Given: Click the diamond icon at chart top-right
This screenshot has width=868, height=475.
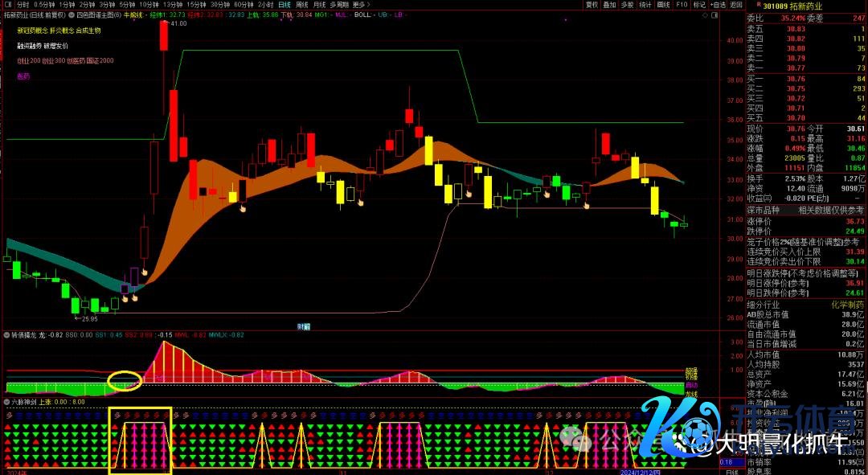Looking at the screenshot, I should click(705, 14).
